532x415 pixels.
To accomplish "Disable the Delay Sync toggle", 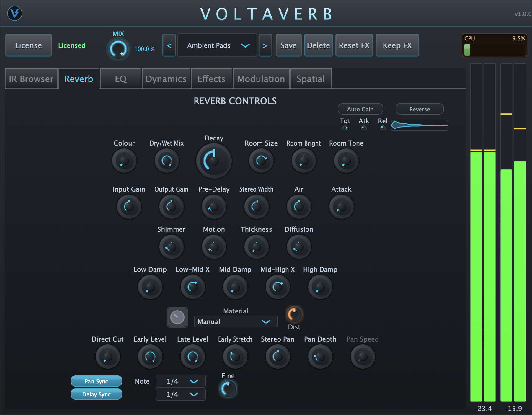I will [97, 394].
